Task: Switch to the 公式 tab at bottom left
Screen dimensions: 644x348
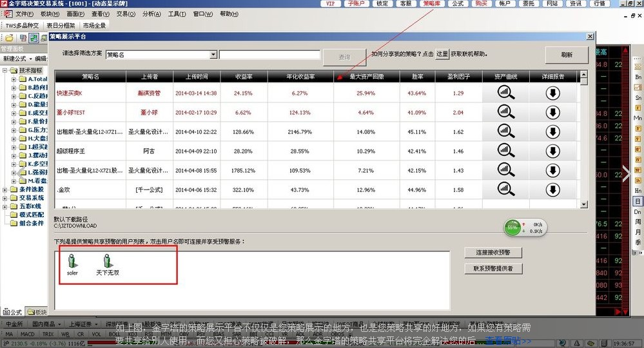Action: (x=13, y=312)
